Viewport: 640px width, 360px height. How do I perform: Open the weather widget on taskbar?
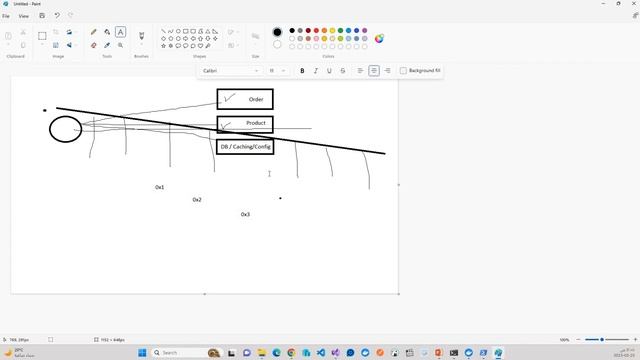click(x=18, y=353)
